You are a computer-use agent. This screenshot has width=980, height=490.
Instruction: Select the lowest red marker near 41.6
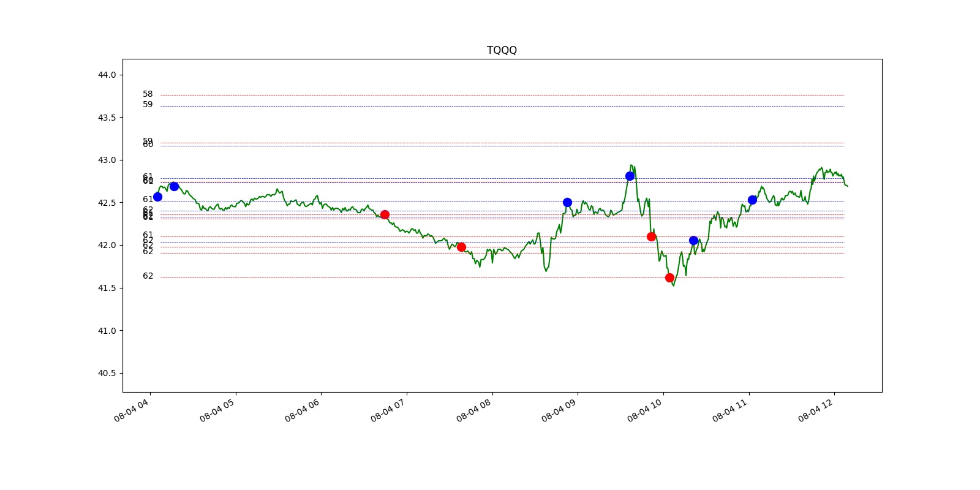tap(669, 277)
